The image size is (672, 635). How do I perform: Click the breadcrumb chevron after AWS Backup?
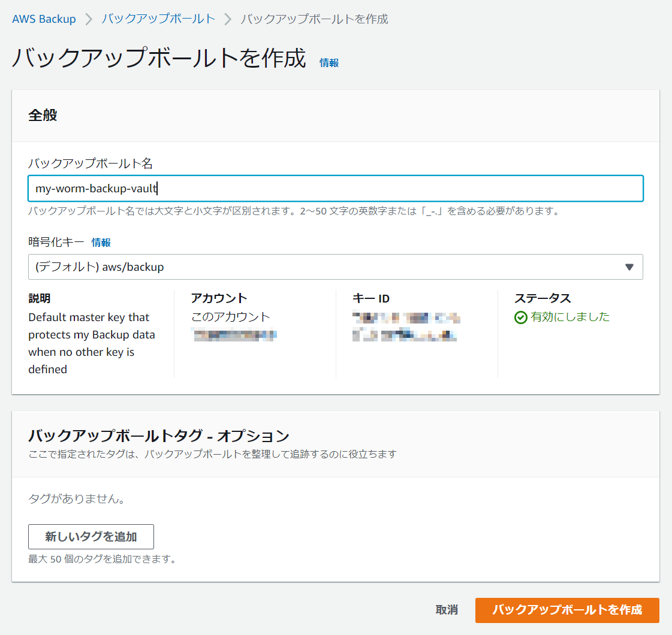(88, 19)
